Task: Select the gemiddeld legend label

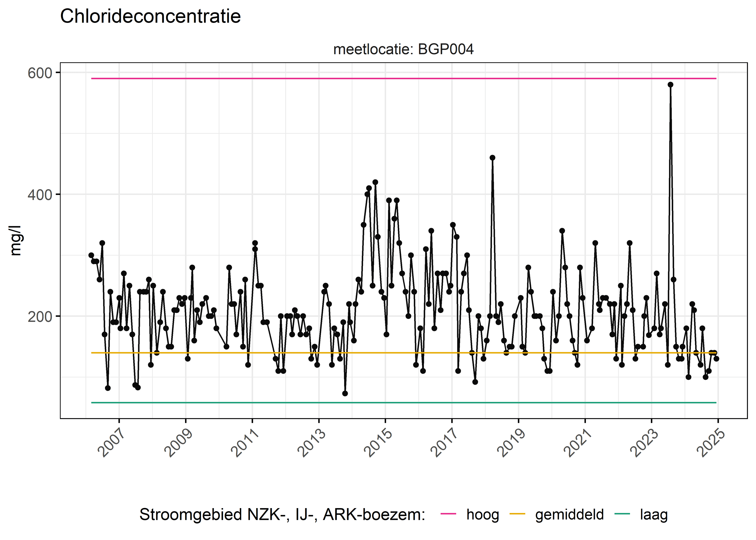Action: pos(570,514)
